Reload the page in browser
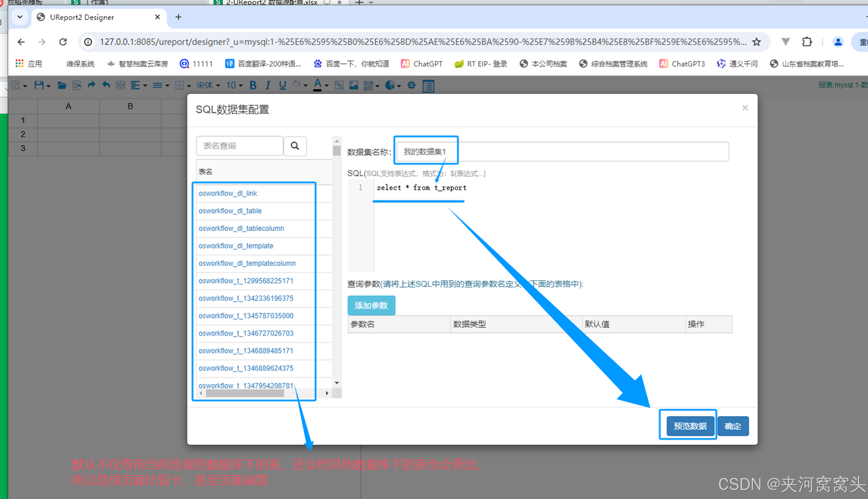Screen dimensions: 868x499 point(63,42)
